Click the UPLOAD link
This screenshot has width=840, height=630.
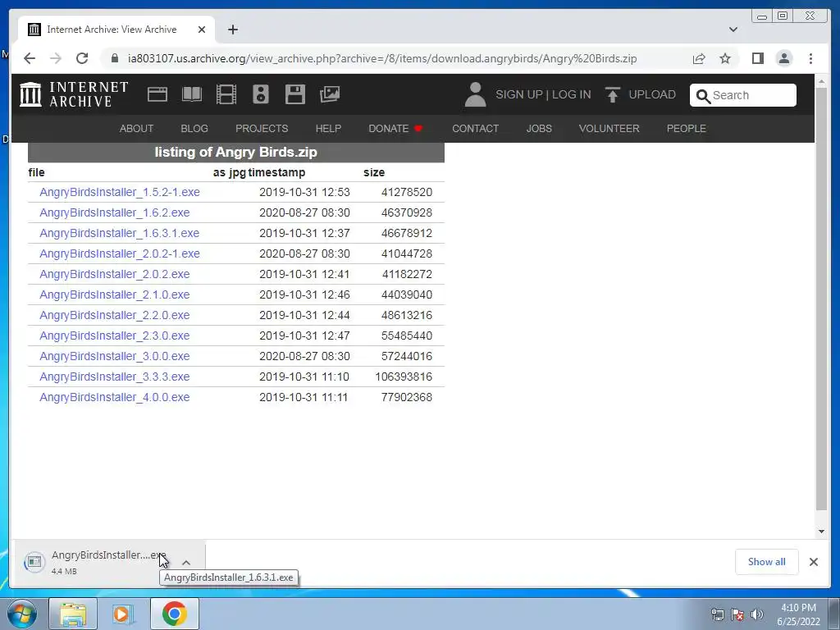[652, 94]
